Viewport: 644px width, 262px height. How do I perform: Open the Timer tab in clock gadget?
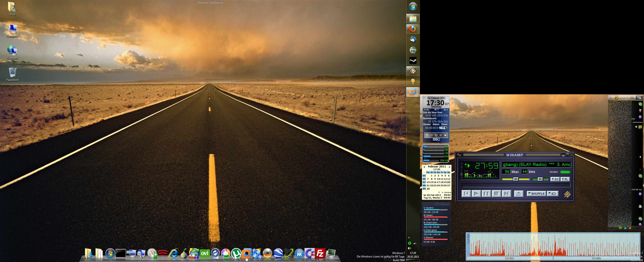(x=444, y=124)
